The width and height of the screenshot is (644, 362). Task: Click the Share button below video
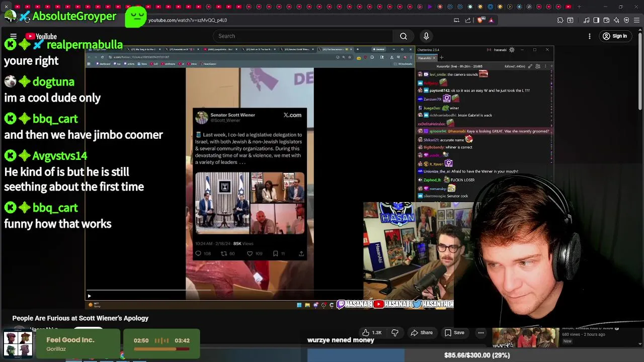[x=422, y=332]
